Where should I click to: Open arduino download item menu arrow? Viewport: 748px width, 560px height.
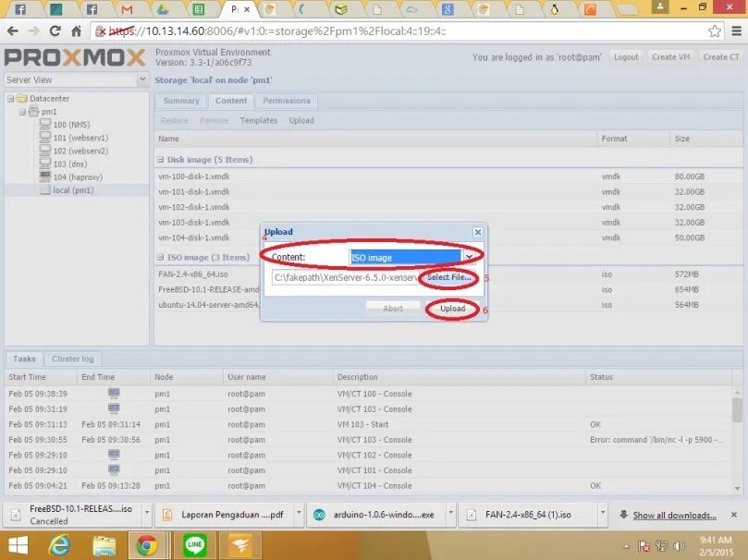pos(451,513)
